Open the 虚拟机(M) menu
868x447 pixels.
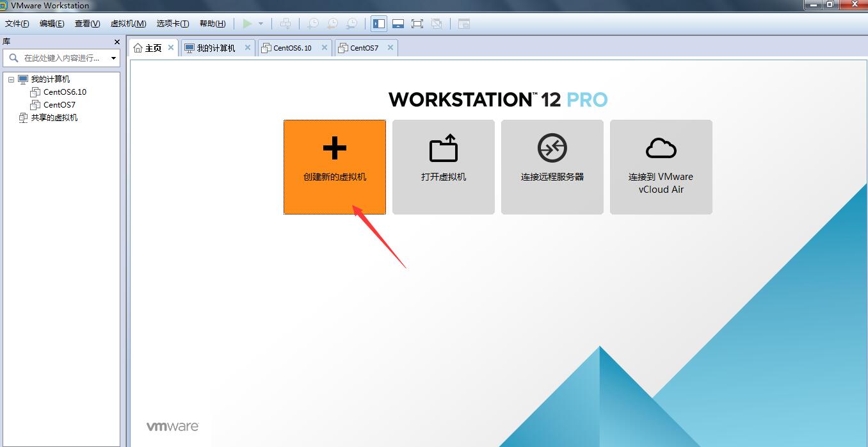pos(129,24)
